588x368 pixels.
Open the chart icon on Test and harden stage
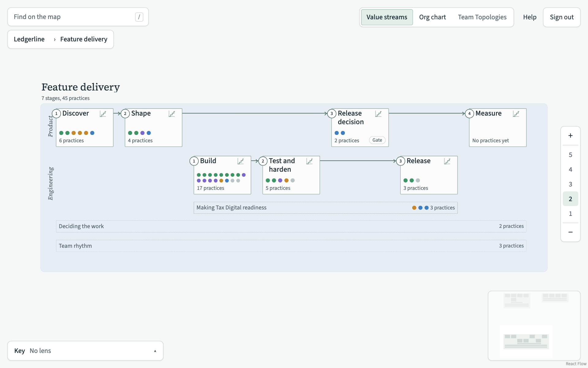[x=310, y=161]
